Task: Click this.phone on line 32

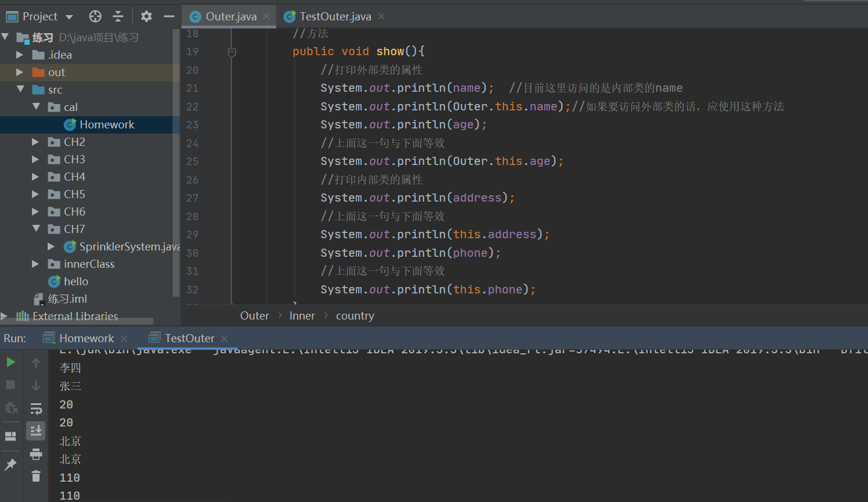Action: coord(488,289)
